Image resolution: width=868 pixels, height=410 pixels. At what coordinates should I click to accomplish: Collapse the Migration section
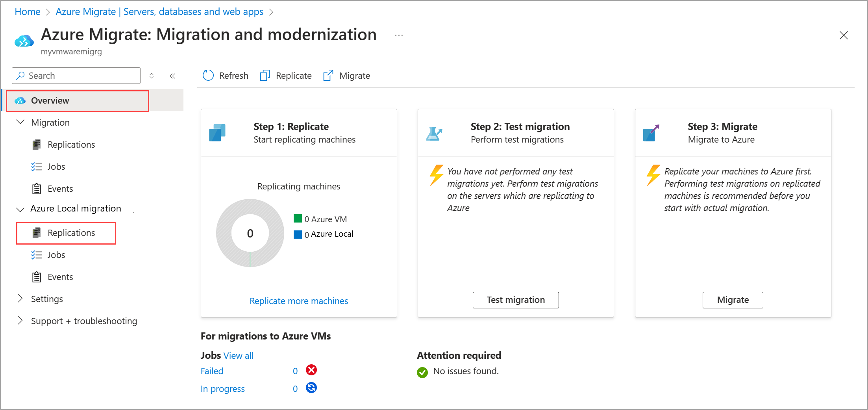(x=20, y=122)
